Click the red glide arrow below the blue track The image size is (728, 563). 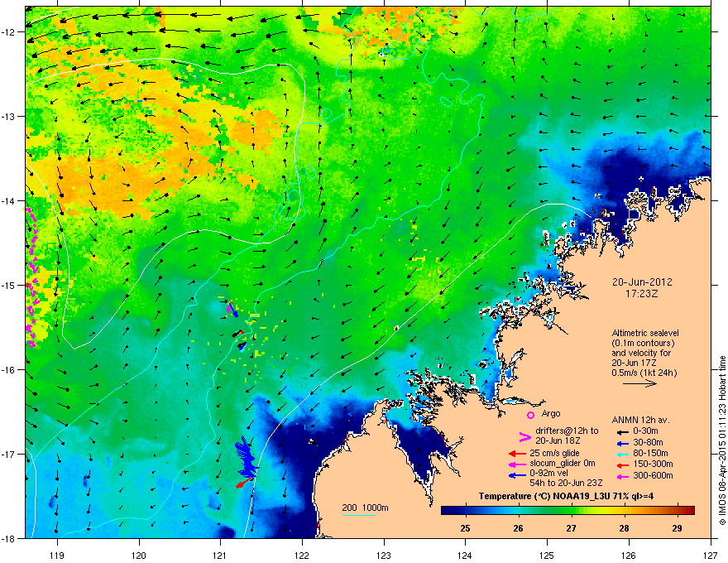[x=244, y=483]
